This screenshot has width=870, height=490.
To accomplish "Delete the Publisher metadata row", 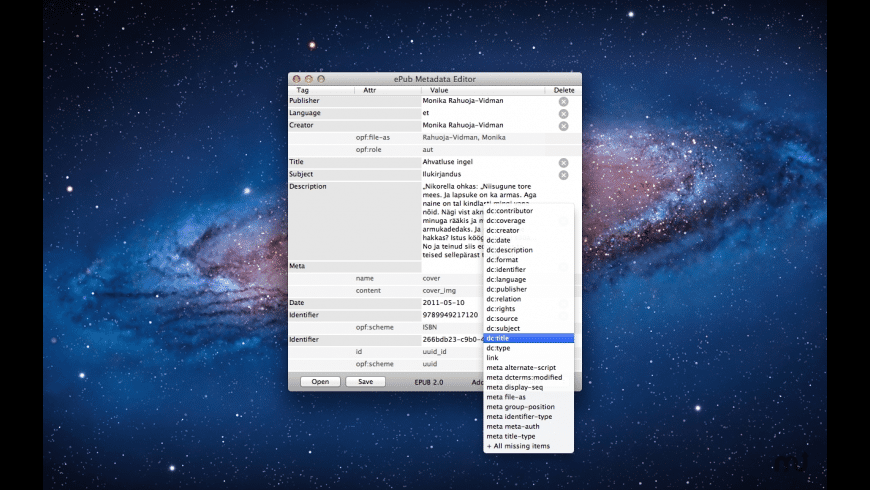I will coord(563,102).
